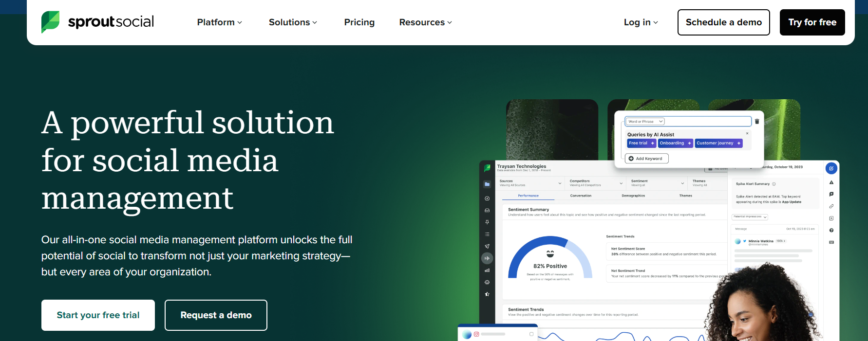868x341 pixels.
Task: Open the Log in dropdown
Action: click(641, 22)
